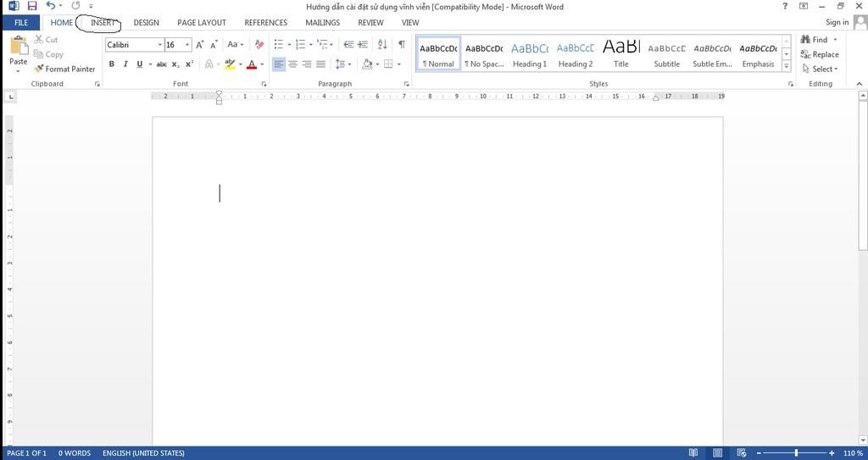Click Sign in link
The image size is (868, 460).
coord(837,22)
